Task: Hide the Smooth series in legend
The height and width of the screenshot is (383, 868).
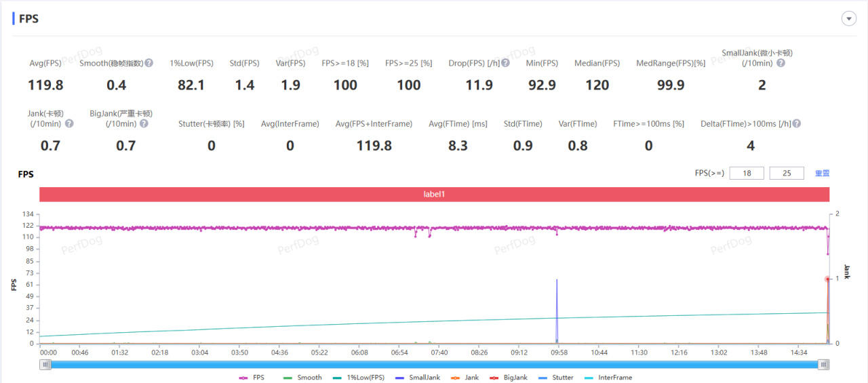Action: (x=302, y=378)
